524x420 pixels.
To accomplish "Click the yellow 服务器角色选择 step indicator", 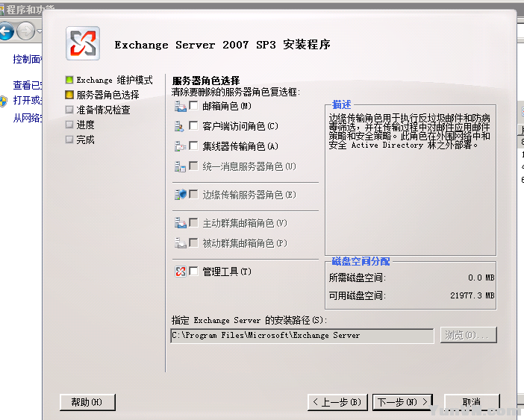I will pos(69,95).
